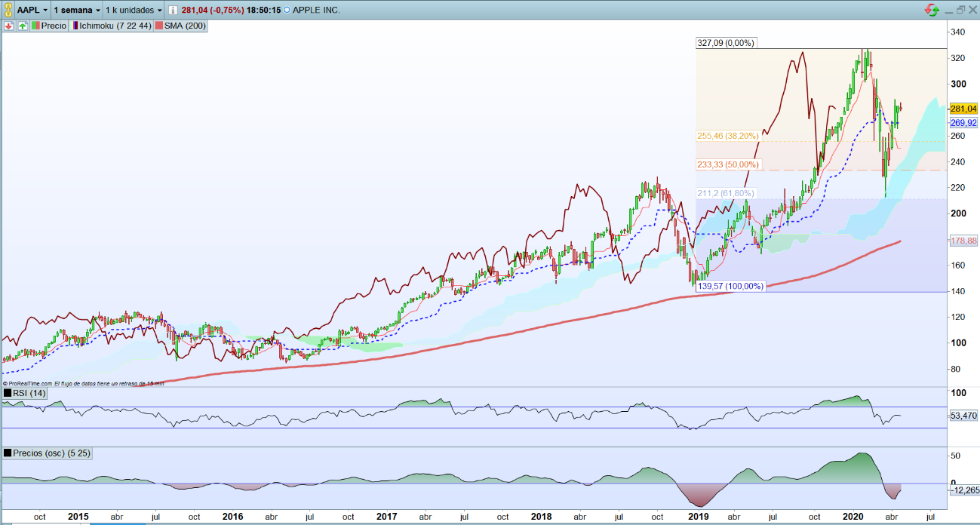This screenshot has width=980, height=525.
Task: Click the green up-arrow indicator icon
Action: tap(23, 26)
